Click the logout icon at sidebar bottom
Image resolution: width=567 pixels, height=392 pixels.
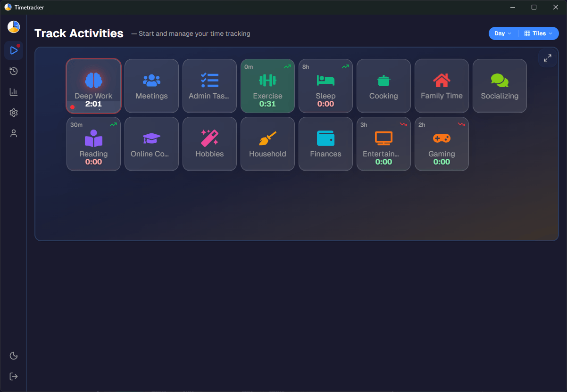pos(13,376)
